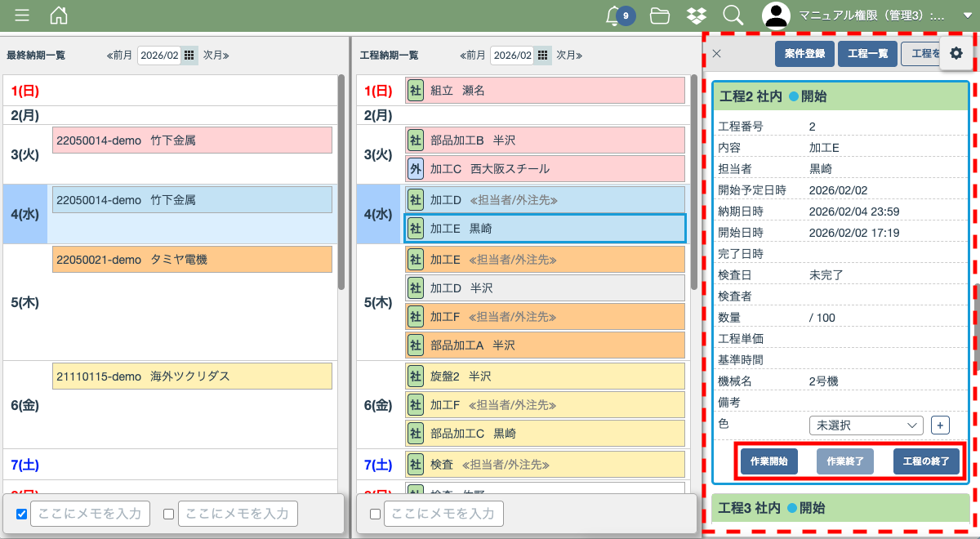Open the hamburger menu icon
This screenshot has width=980, height=539.
(x=22, y=16)
